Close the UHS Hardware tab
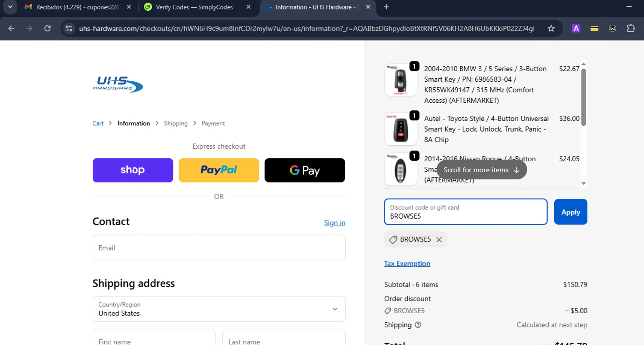The width and height of the screenshot is (644, 345). (x=368, y=7)
